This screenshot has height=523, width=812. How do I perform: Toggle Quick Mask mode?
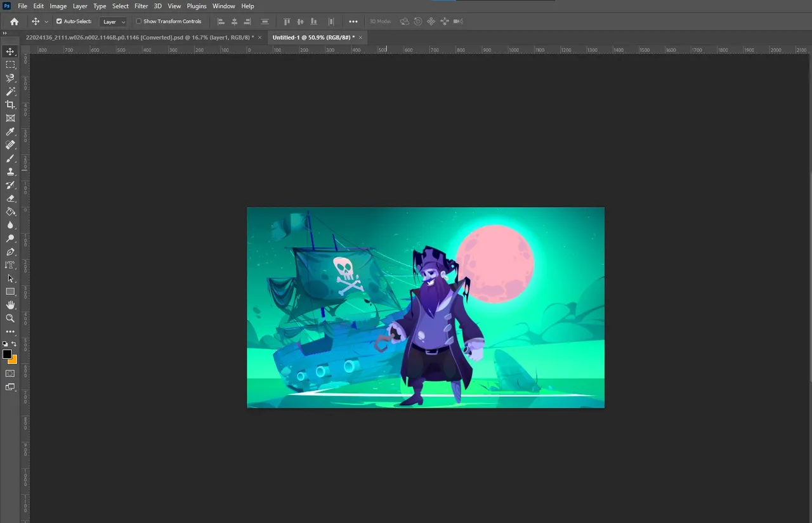(10, 373)
